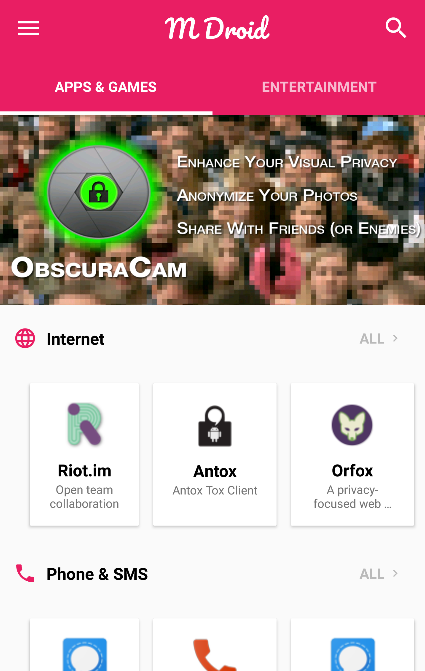Select the Antox lock icon

[215, 426]
